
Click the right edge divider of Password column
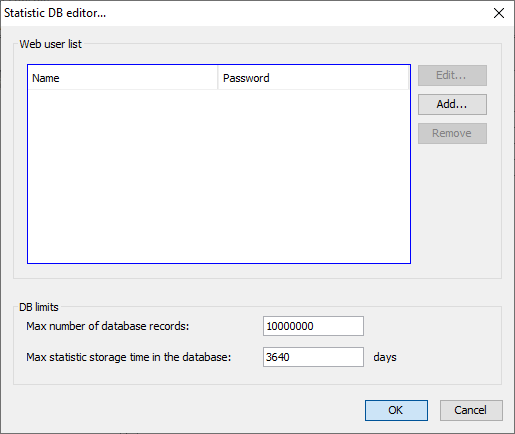408,78
